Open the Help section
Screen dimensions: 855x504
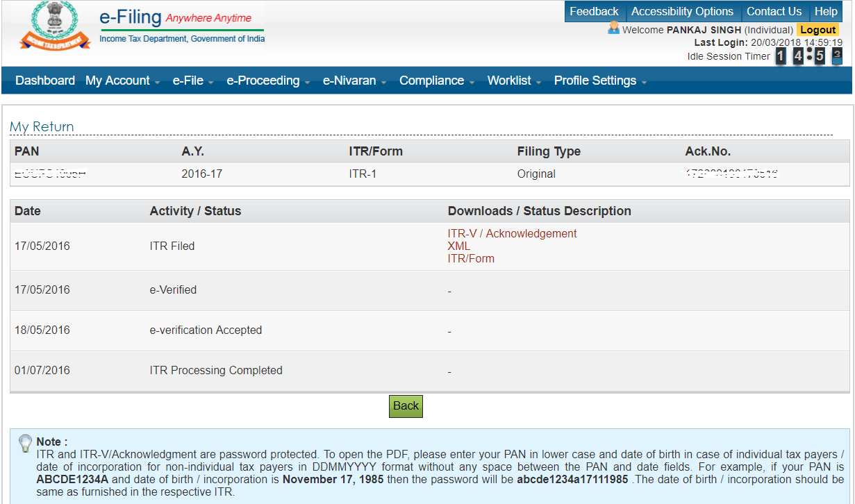pos(826,11)
